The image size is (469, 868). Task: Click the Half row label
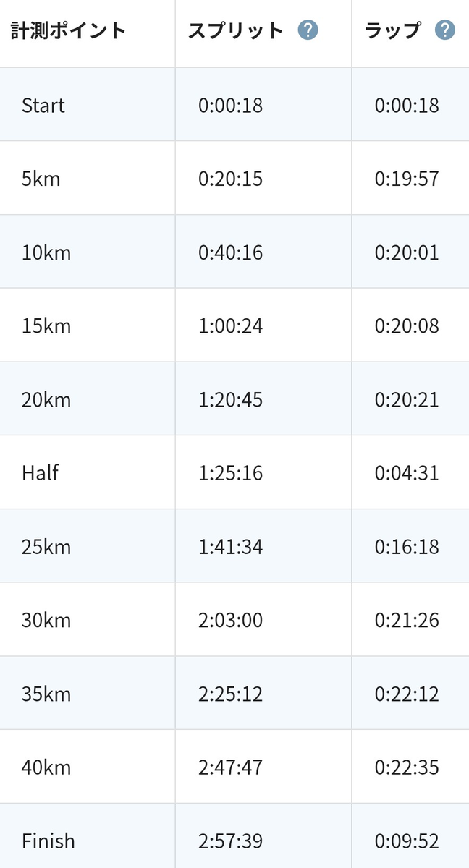pos(40,473)
